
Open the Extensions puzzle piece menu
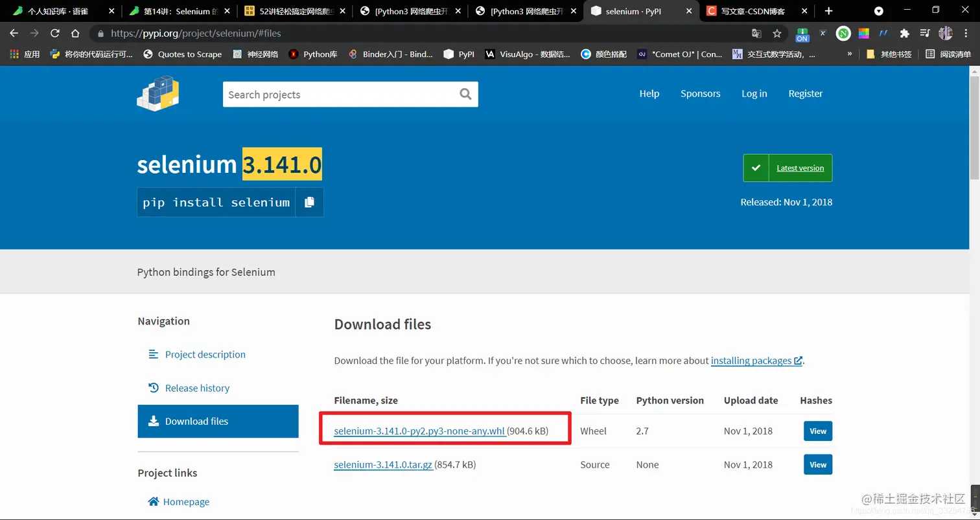click(905, 34)
